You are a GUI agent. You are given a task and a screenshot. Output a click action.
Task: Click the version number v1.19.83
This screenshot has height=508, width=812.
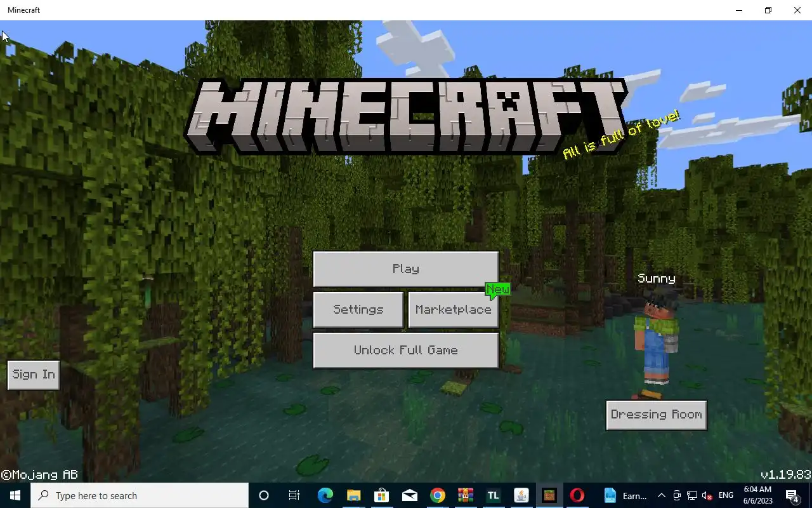coord(785,475)
